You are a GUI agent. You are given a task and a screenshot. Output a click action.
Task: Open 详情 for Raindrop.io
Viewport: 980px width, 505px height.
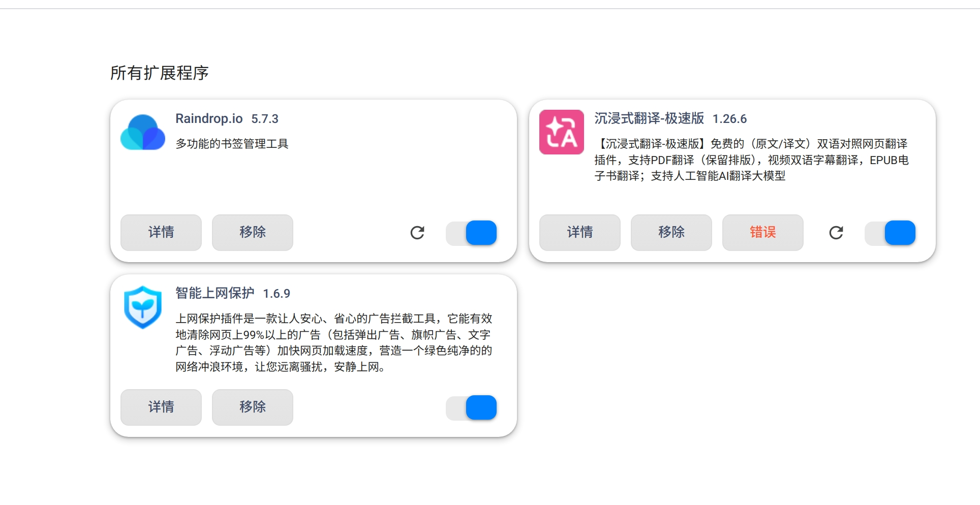point(161,233)
